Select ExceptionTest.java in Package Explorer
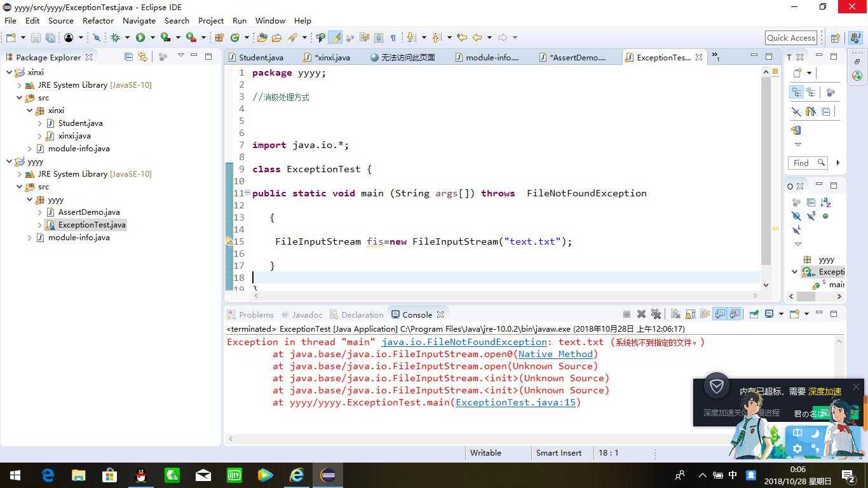 [x=92, y=225]
